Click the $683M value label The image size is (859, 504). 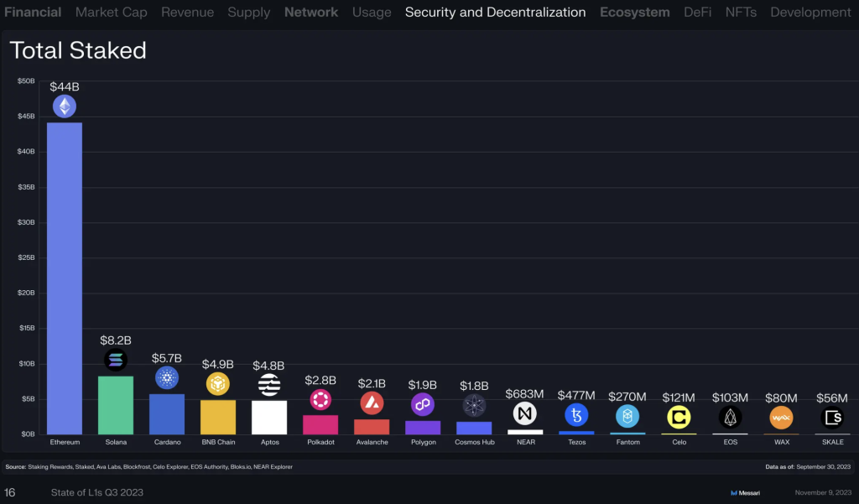[x=525, y=394]
